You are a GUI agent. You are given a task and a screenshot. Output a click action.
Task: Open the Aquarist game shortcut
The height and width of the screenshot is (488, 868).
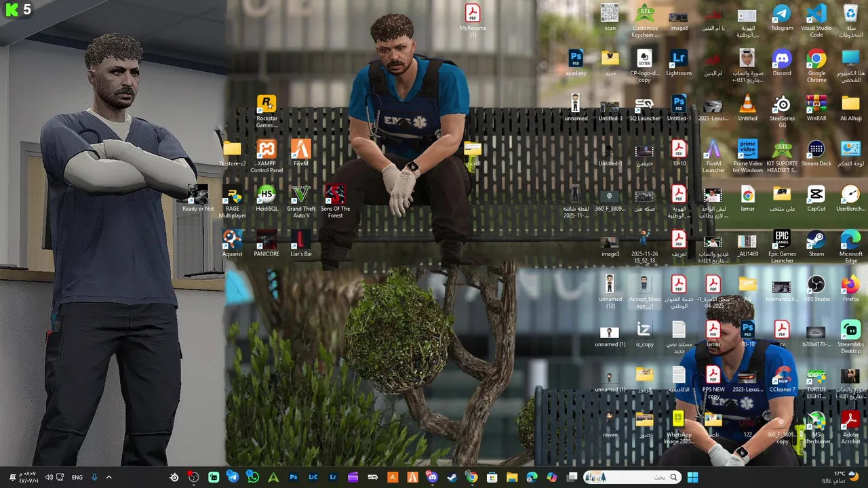232,244
